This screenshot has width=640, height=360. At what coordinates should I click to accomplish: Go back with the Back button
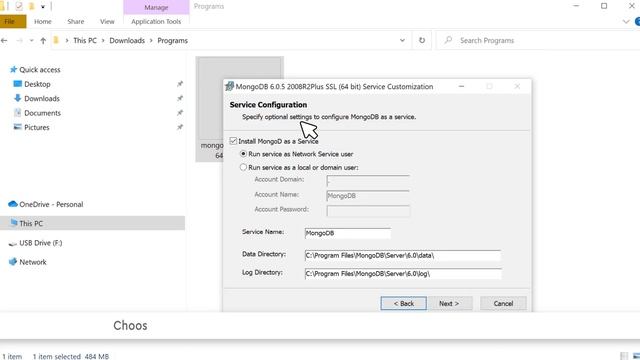(403, 303)
